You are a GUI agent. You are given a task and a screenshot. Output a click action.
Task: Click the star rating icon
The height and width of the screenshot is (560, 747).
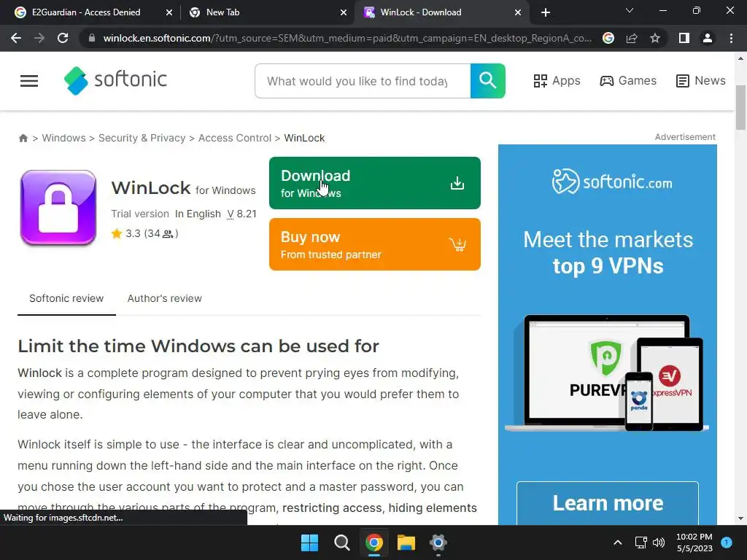[x=117, y=233]
